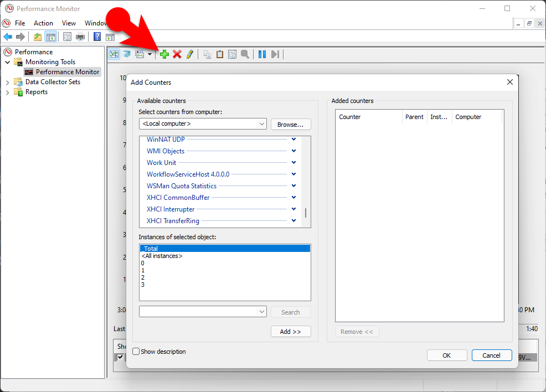This screenshot has height=392, width=546.
Task: Close the Add Counters dialog
Action: (x=510, y=82)
